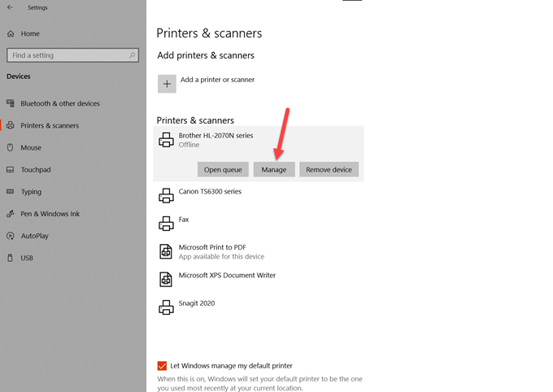The width and height of the screenshot is (553, 392).
Task: Select the Snagit 2020 printer icon
Action: [166, 307]
